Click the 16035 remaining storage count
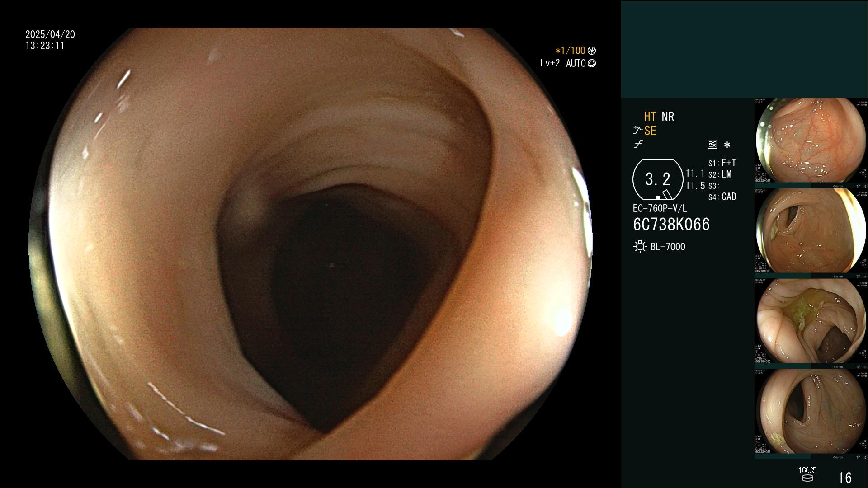868x488 pixels. pos(807,470)
